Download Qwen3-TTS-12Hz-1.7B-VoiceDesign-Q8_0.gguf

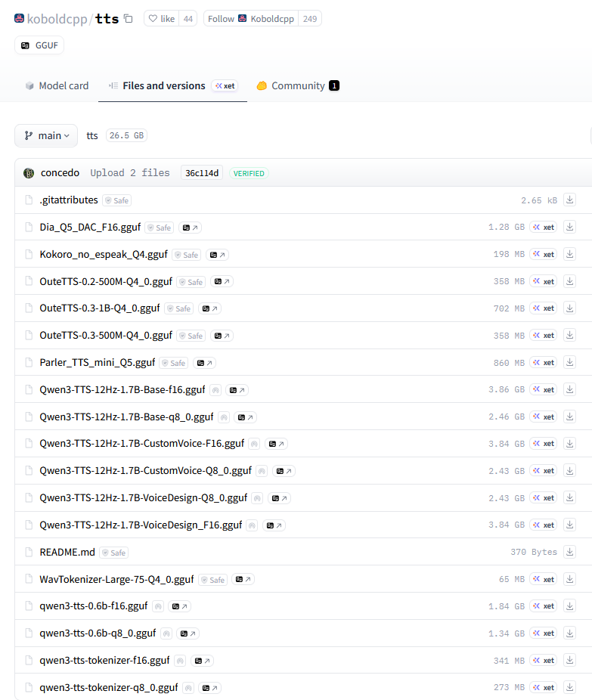(569, 497)
